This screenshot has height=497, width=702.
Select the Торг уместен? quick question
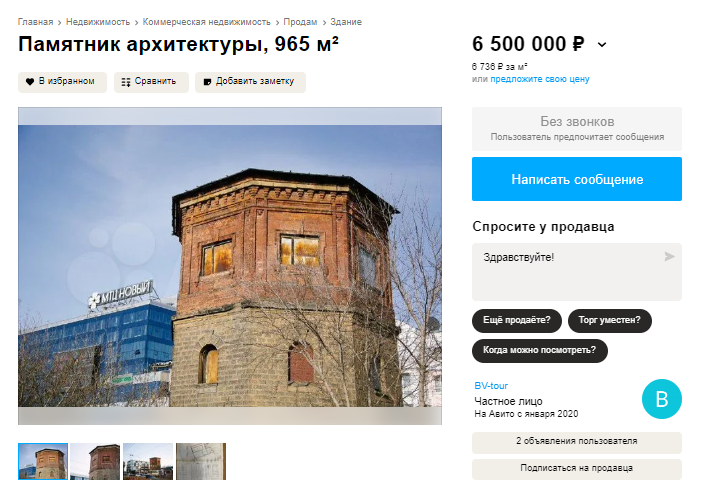[610, 321]
